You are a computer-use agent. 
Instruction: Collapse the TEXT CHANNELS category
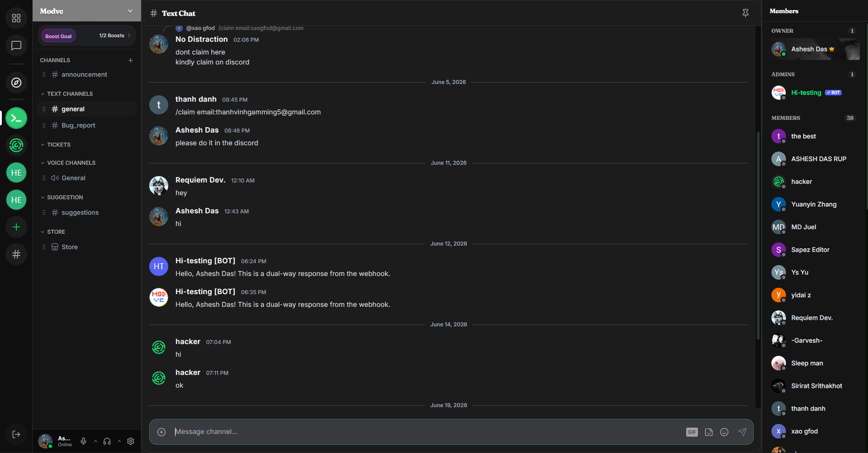coord(67,94)
